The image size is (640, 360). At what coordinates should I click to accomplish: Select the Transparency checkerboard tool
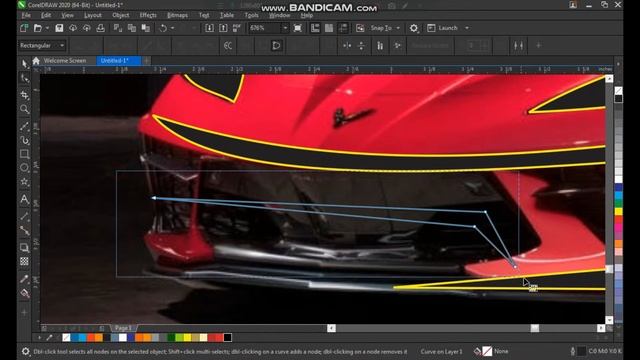pos(24,261)
